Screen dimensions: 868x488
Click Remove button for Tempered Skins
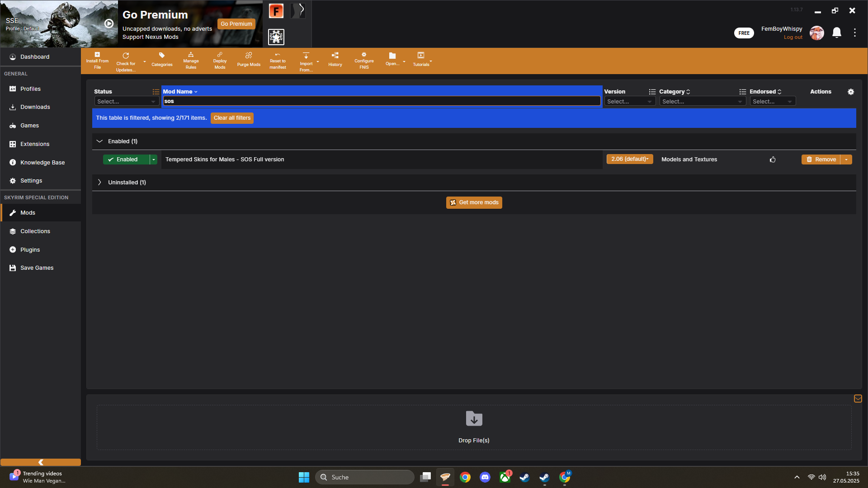[821, 160]
